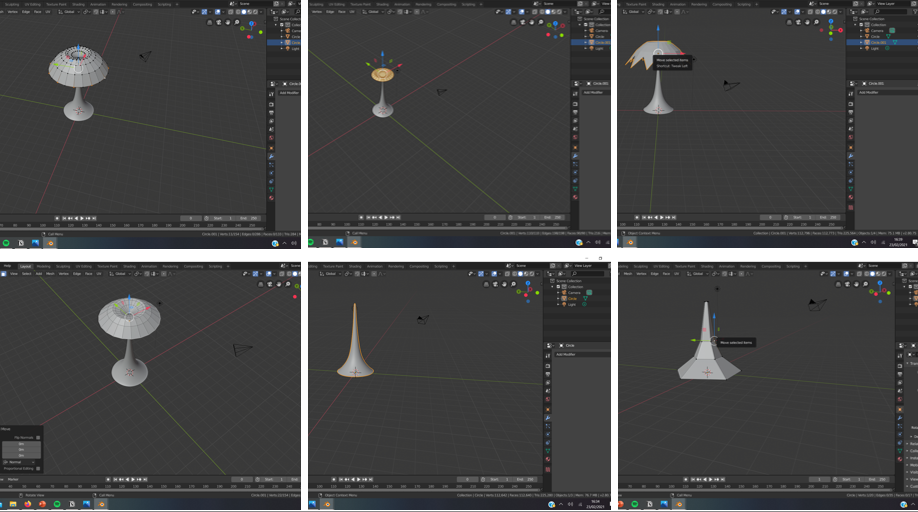The image size is (918, 512).
Task: Click Add Modifier in jagged orange shade screenshot
Action: [886, 92]
